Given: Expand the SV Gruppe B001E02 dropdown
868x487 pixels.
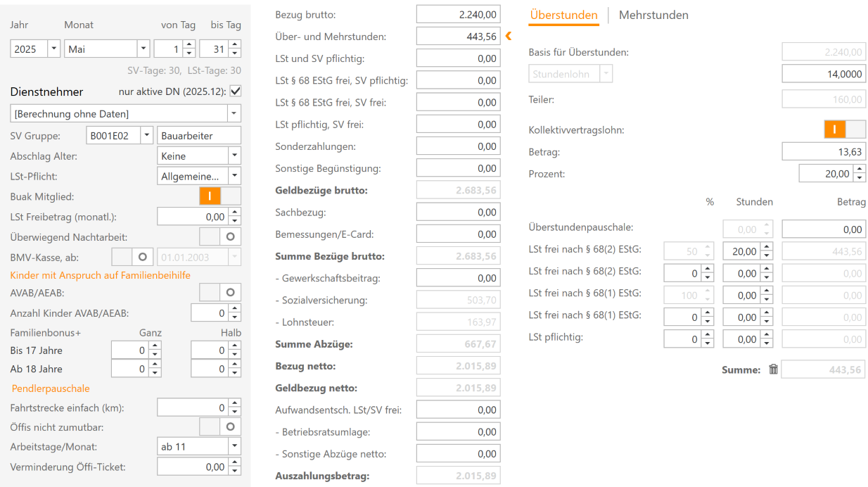Looking at the screenshot, I should 146,136.
